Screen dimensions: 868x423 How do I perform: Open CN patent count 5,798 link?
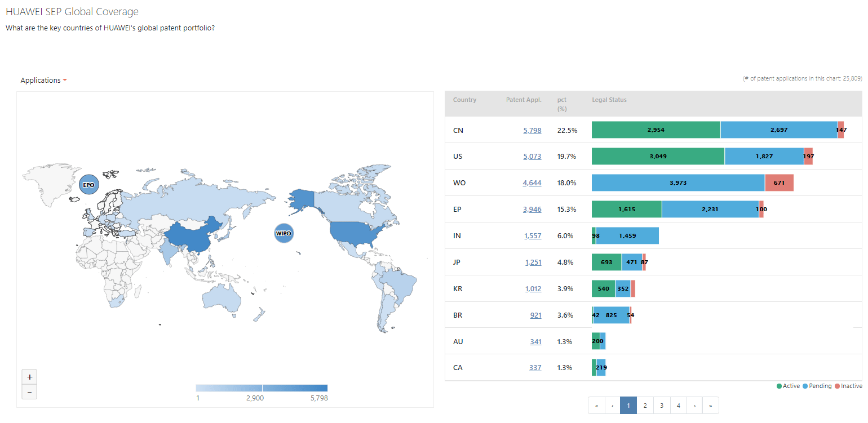532,130
